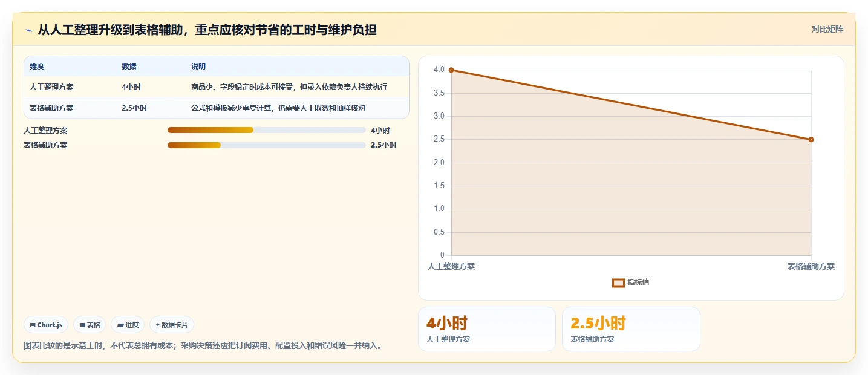The width and height of the screenshot is (868, 375).
Task: Open the 4小时 data card
Action: [487, 329]
